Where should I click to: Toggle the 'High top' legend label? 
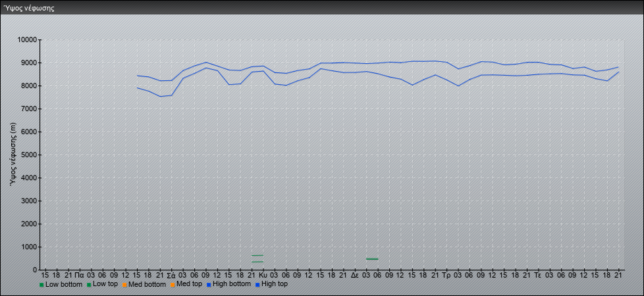tap(275, 284)
